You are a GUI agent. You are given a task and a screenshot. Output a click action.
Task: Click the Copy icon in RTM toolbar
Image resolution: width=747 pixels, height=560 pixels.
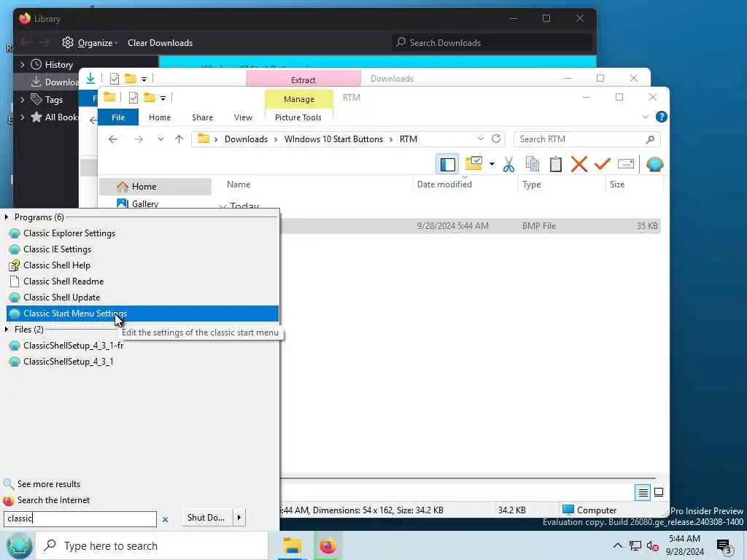[532, 164]
